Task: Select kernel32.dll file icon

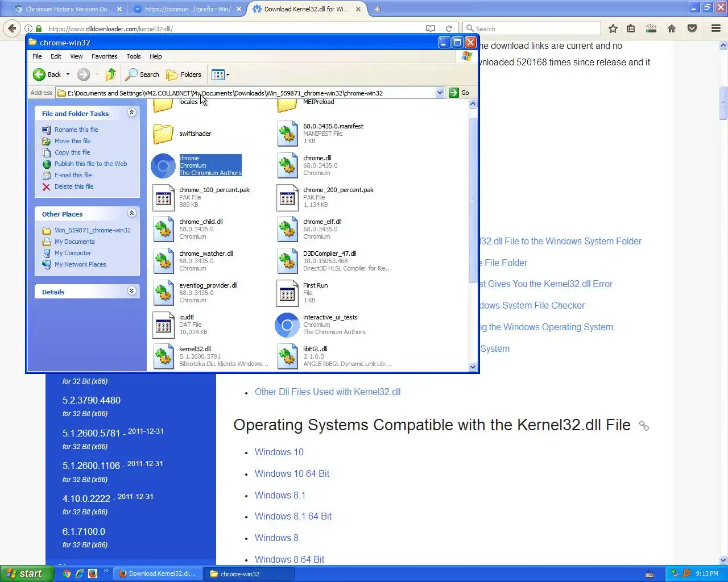Action: (x=163, y=357)
